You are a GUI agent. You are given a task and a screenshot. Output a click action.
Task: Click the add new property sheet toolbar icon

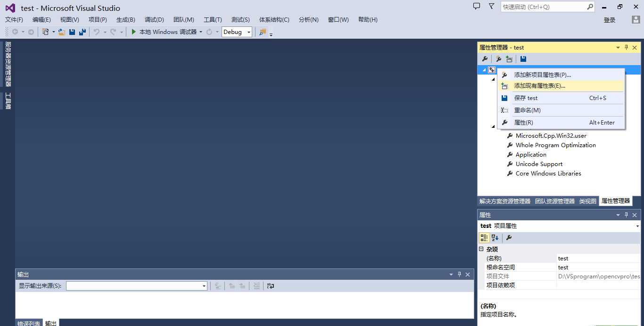498,59
